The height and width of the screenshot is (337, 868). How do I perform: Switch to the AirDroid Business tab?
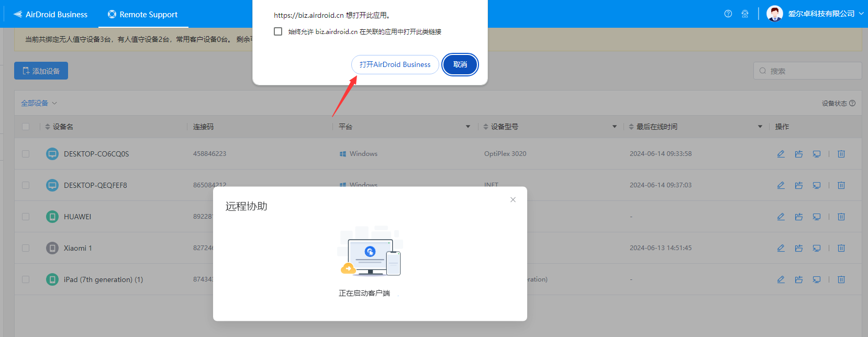[x=50, y=14]
